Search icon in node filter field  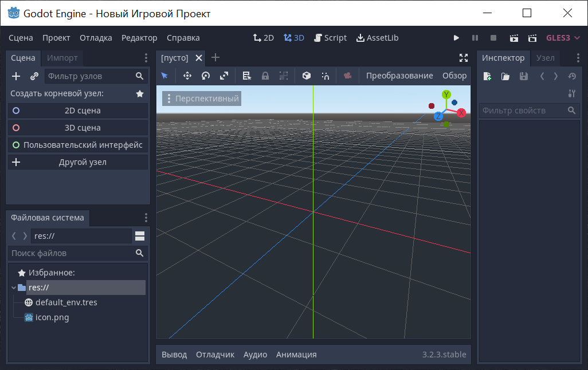click(139, 76)
